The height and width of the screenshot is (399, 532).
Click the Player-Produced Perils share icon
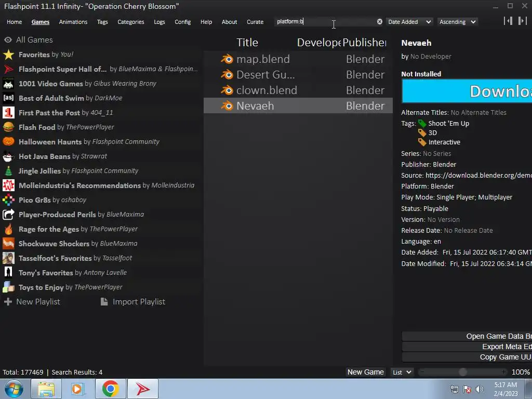8,215
